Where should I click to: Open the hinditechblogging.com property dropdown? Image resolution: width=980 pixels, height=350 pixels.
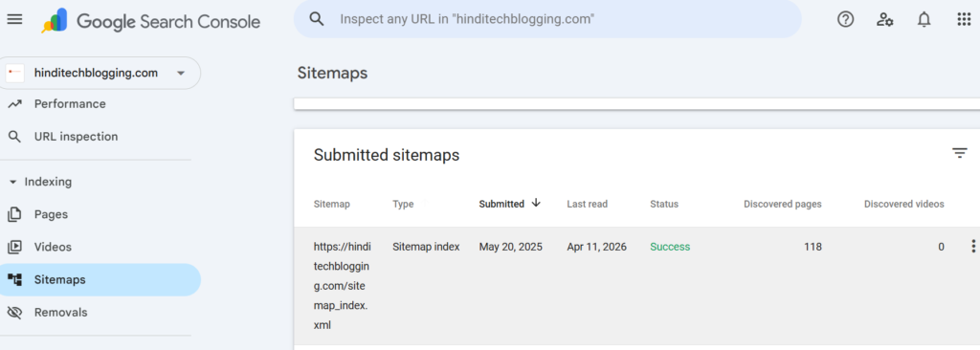(x=100, y=73)
